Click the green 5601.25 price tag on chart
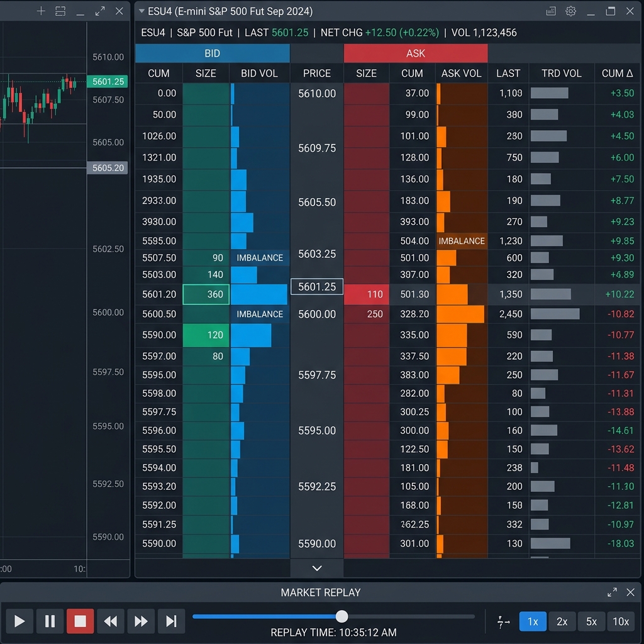644x644 pixels. coord(108,81)
